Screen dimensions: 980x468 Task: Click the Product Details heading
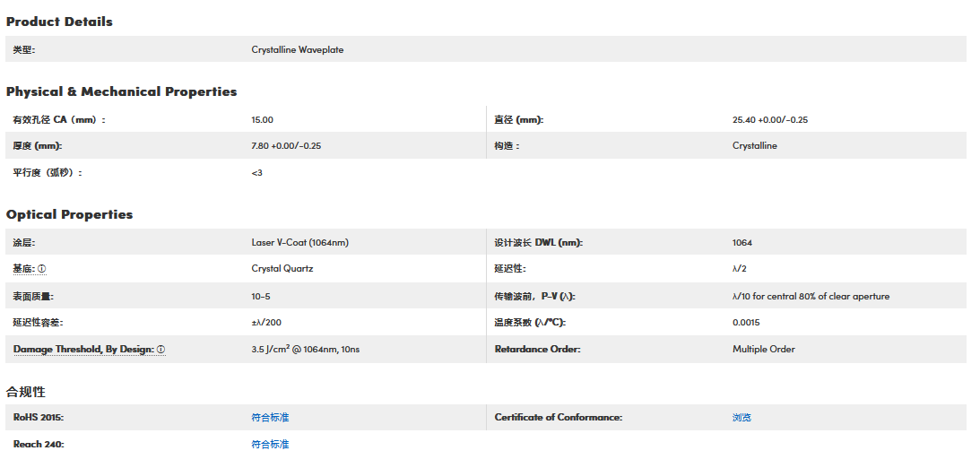pyautogui.click(x=59, y=22)
